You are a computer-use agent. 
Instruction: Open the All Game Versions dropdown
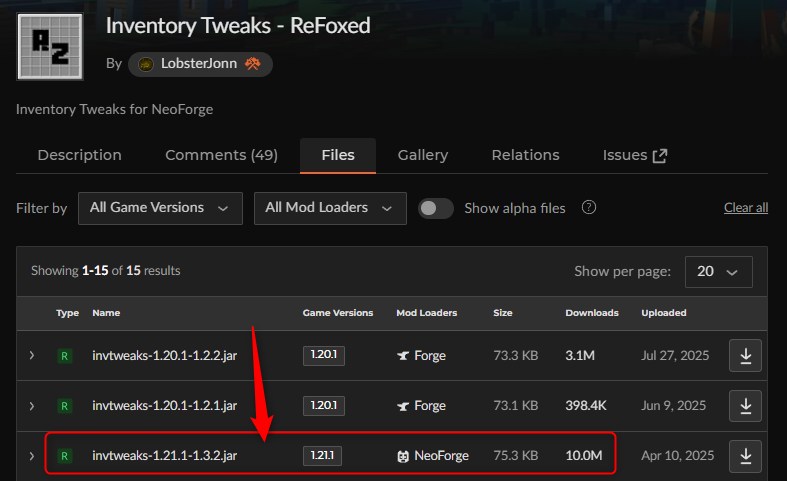(160, 208)
